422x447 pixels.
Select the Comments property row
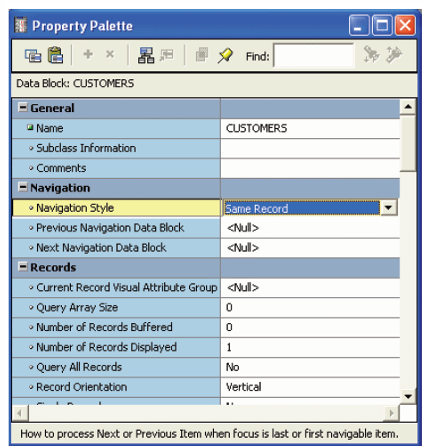(x=116, y=168)
